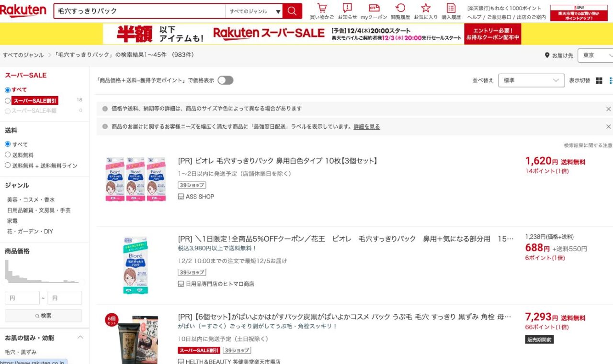This screenshot has width=613, height=364.
Task: Click the minimum price 円 input field
Action: click(x=22, y=298)
